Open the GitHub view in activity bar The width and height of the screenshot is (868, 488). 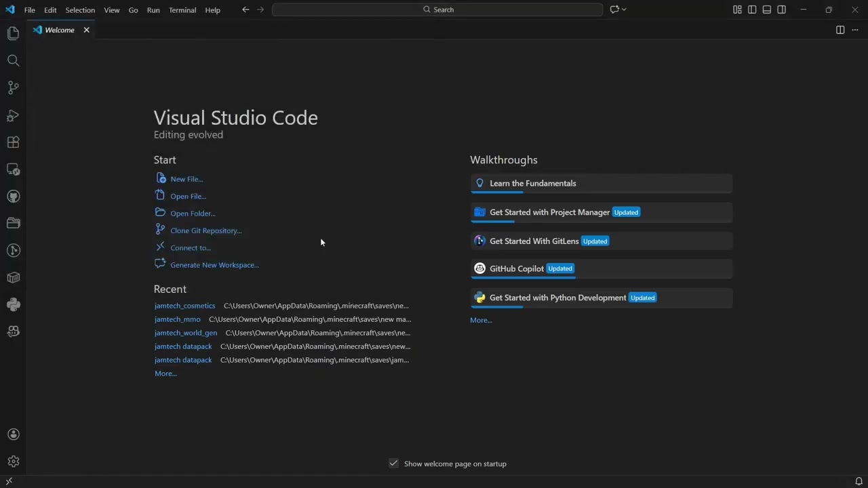[x=13, y=197]
